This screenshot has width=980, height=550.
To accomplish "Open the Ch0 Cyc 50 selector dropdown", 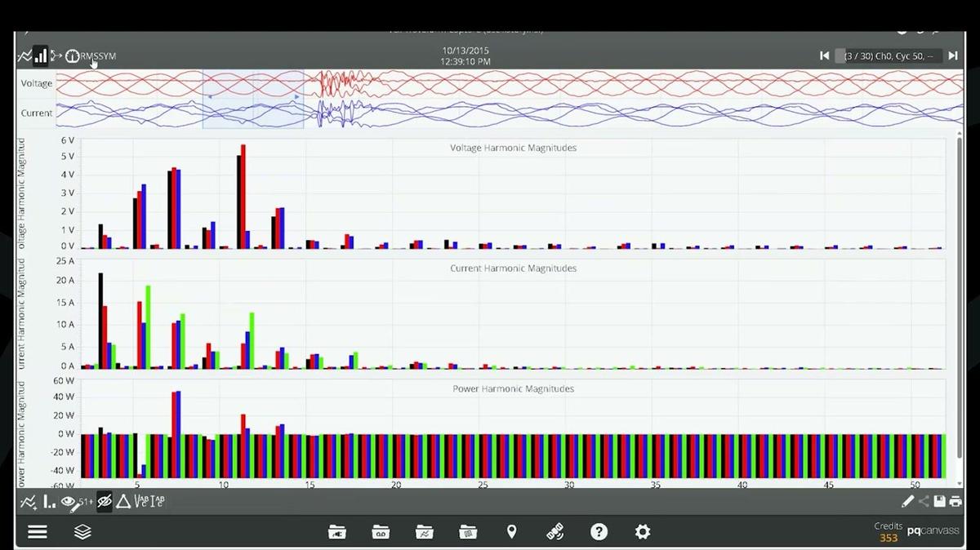I will point(890,55).
